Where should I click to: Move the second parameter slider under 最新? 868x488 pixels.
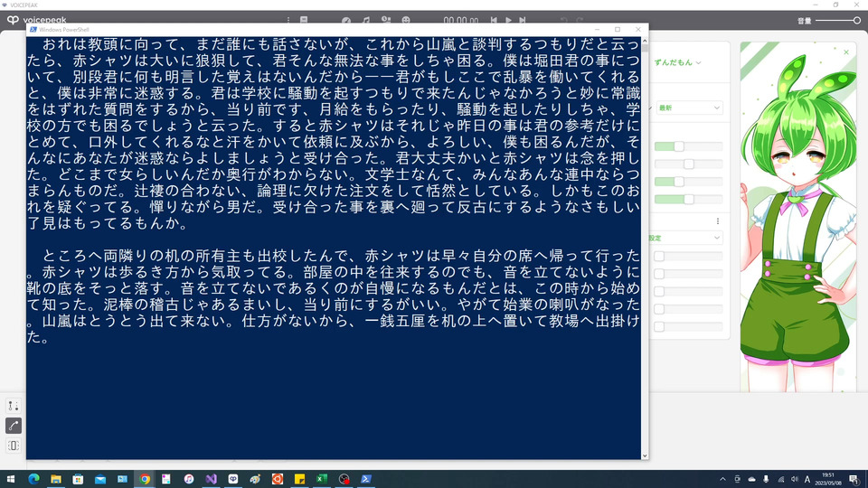689,164
